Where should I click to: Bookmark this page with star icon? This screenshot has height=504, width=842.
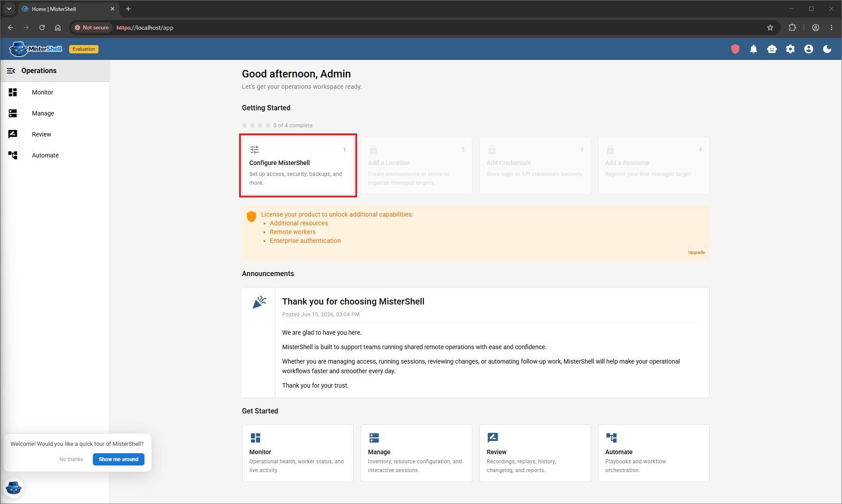click(x=770, y=28)
